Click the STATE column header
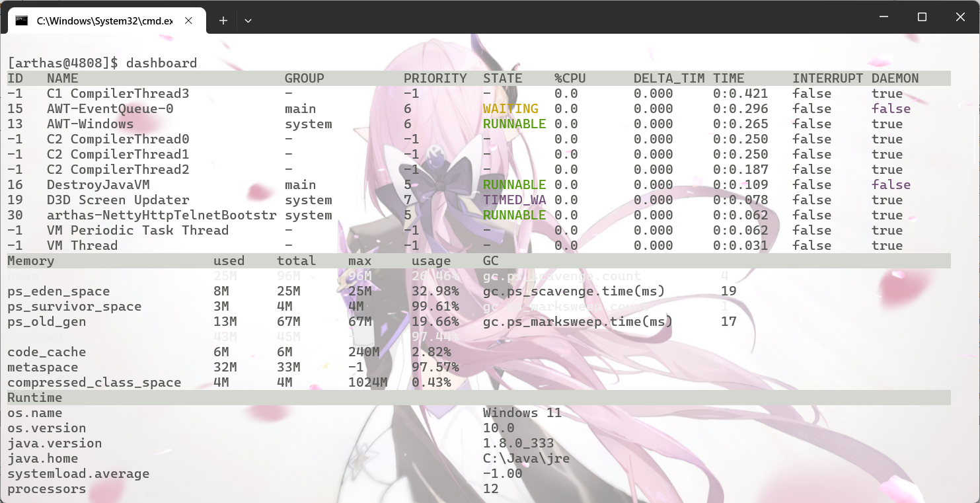 (503, 79)
